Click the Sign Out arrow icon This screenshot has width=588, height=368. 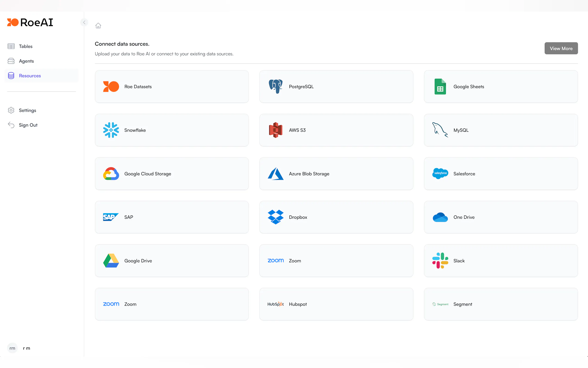(x=11, y=125)
